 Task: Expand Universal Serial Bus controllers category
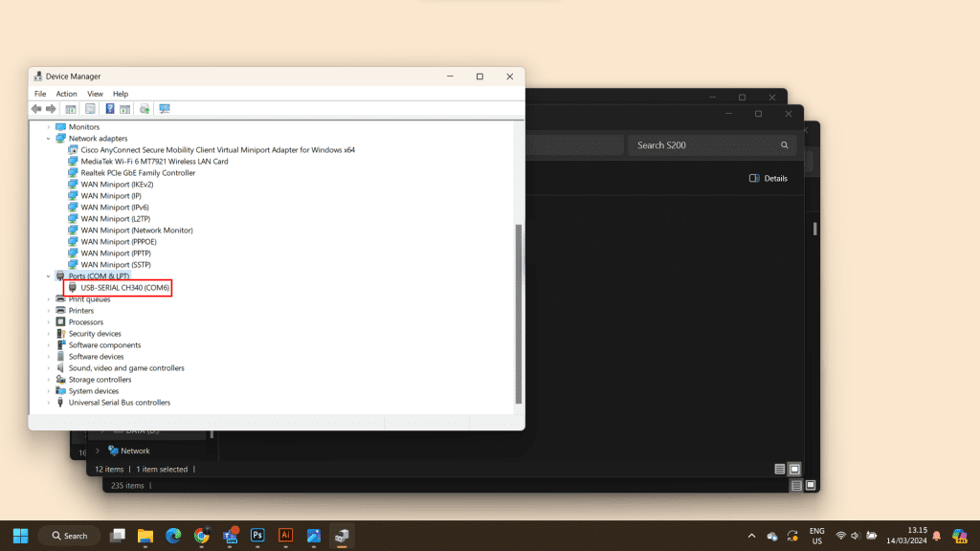tap(49, 403)
